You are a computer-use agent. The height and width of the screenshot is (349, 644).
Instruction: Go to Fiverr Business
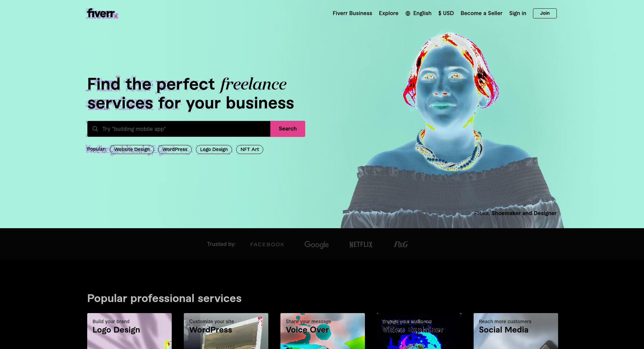pyautogui.click(x=352, y=13)
